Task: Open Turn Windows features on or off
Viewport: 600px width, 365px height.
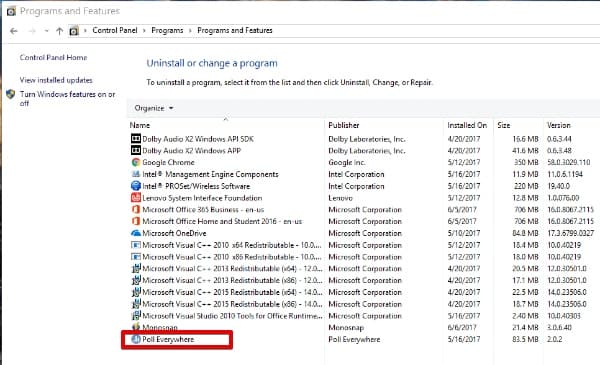Action: point(67,98)
